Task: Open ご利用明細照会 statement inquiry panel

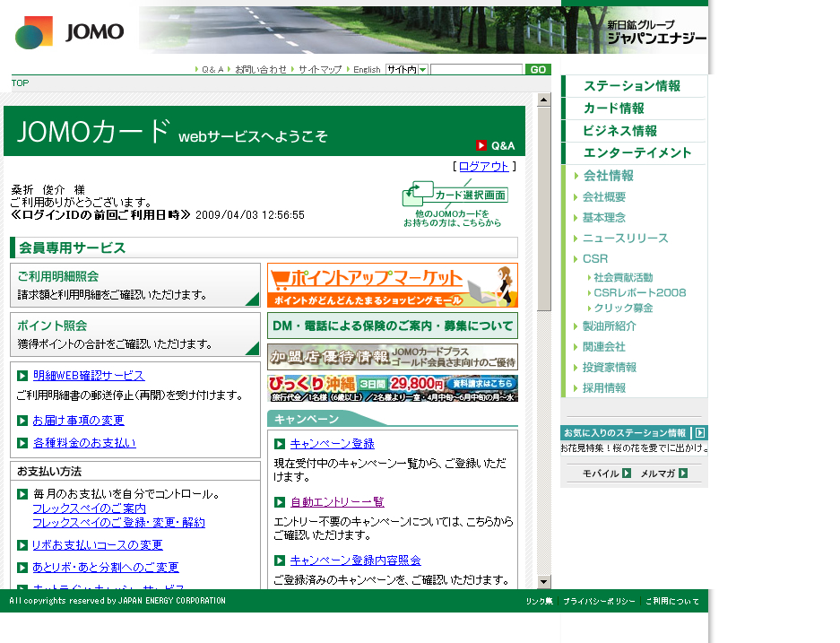Action: [134, 285]
